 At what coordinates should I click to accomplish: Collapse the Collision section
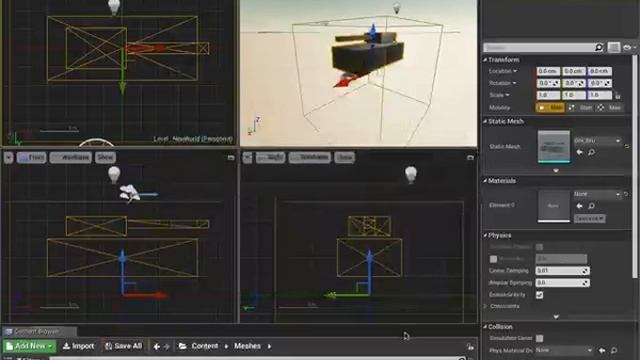click(x=485, y=327)
